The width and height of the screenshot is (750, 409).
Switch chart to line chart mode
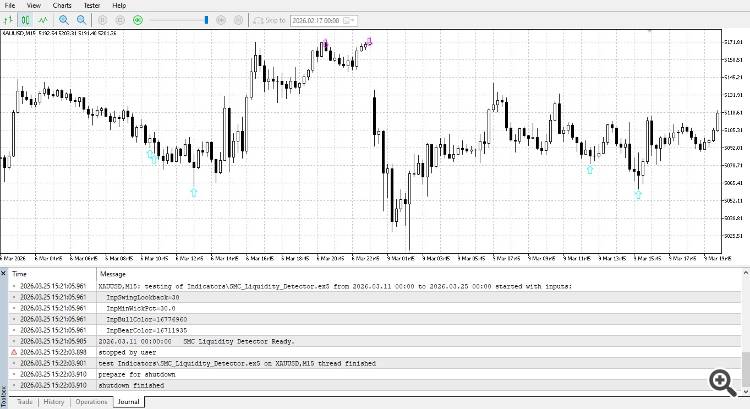tap(43, 20)
